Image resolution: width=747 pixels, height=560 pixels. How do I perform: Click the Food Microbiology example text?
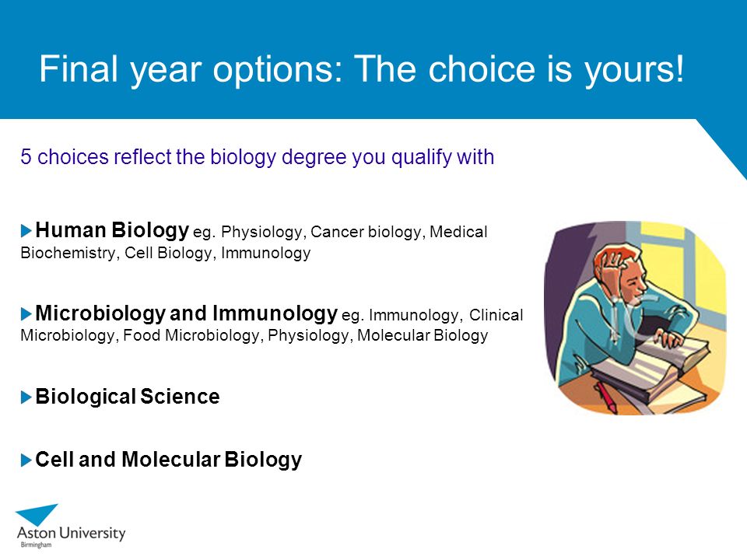coord(191,336)
